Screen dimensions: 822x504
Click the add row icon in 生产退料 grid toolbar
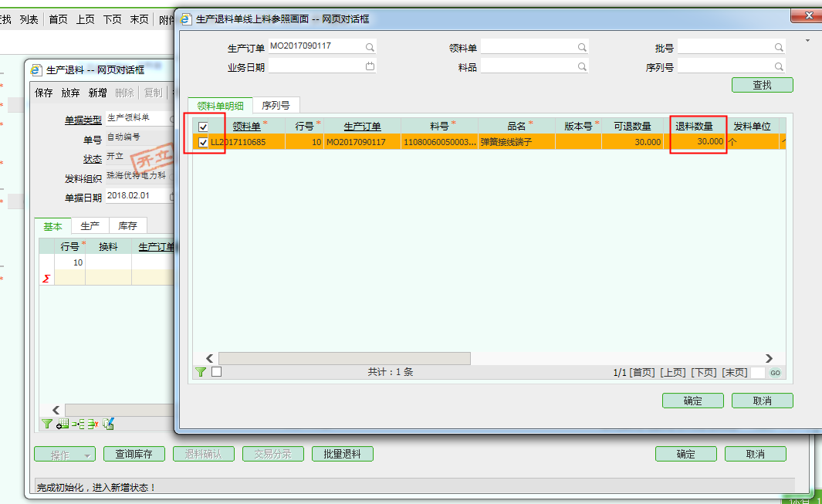[x=63, y=424]
